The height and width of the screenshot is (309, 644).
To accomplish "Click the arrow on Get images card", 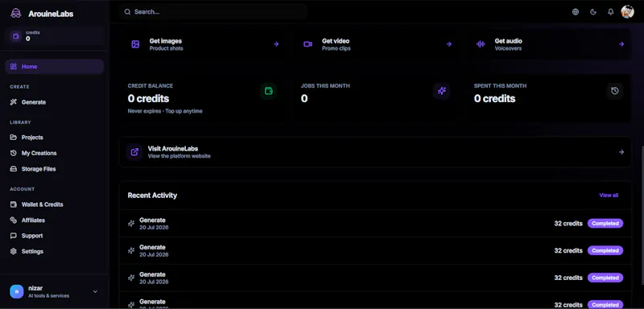I will click(276, 44).
